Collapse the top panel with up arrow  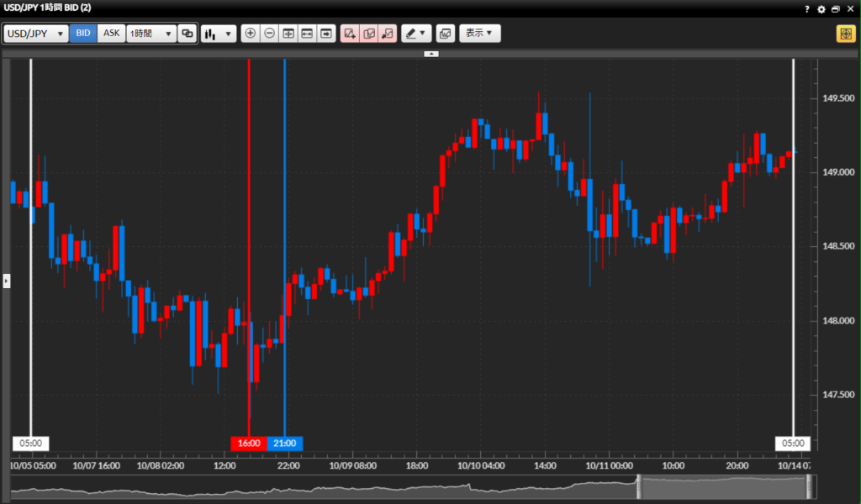tap(430, 54)
